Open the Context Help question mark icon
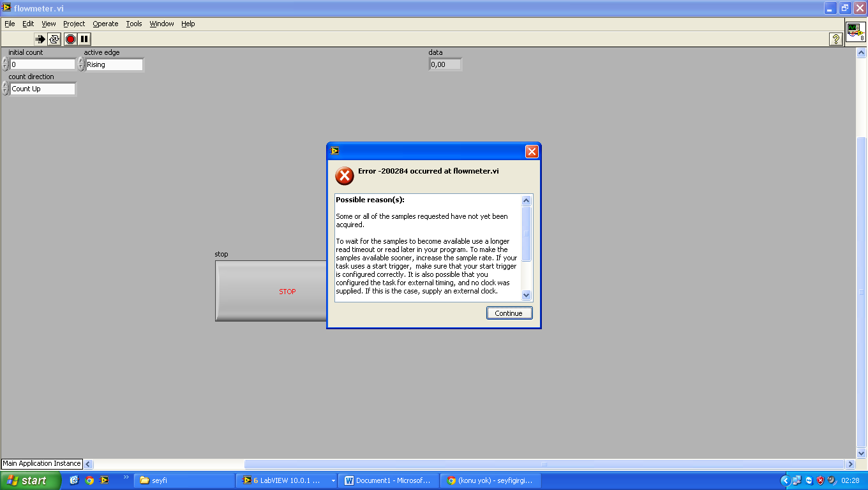Viewport: 868px width, 490px height. point(836,39)
